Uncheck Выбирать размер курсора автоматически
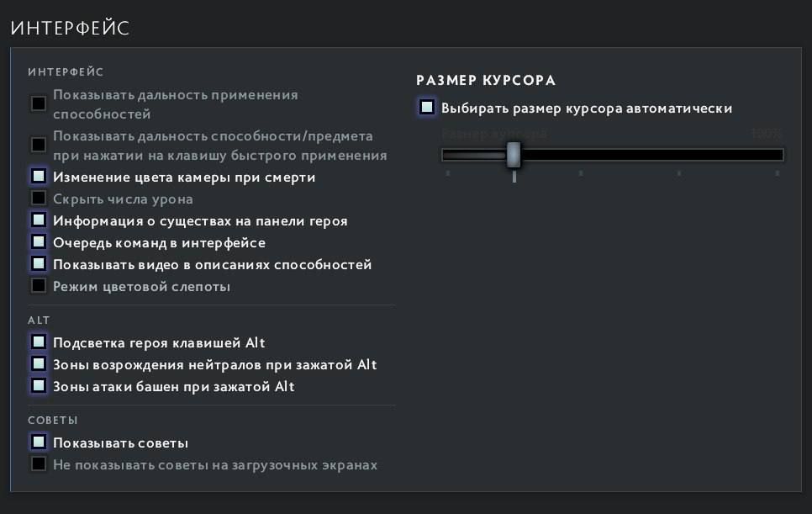The image size is (812, 514). (x=426, y=108)
